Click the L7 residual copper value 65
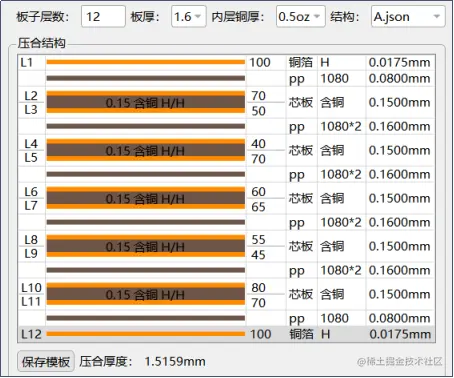 click(x=259, y=207)
